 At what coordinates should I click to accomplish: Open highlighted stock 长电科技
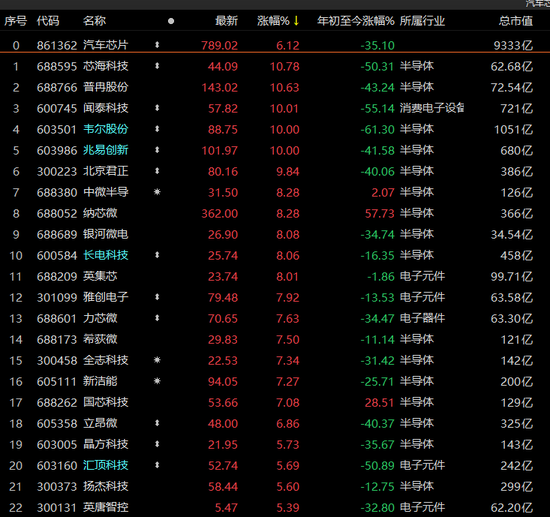106,255
